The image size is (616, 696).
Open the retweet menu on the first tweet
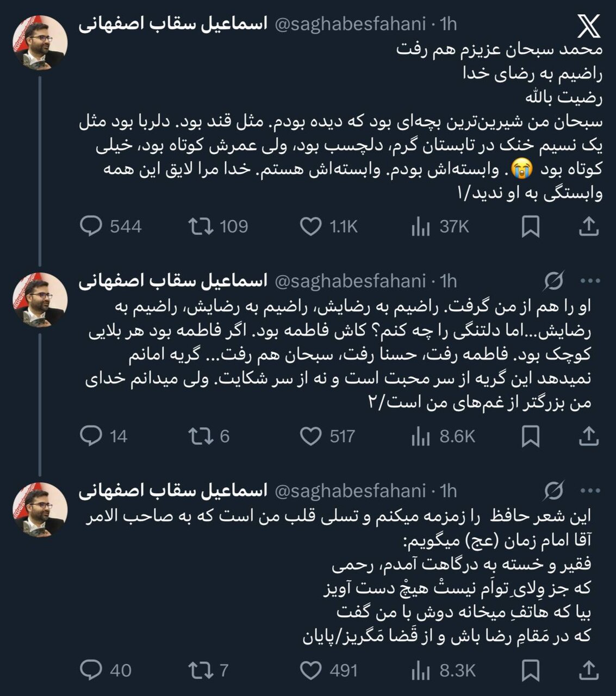[x=201, y=228]
